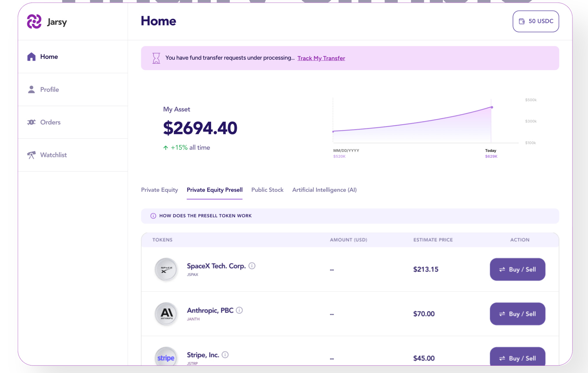Click the Home house icon in sidebar

(31, 57)
